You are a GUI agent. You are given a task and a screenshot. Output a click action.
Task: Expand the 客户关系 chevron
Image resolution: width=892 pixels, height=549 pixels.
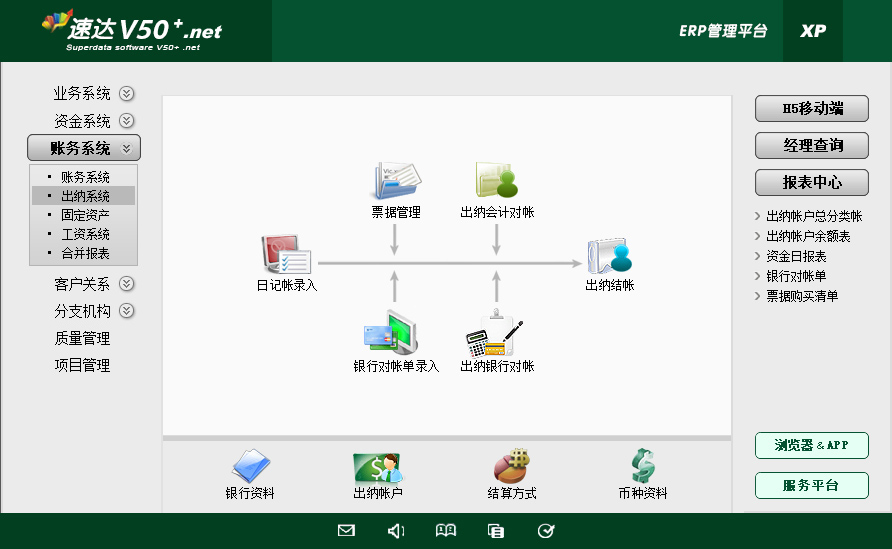(x=126, y=283)
